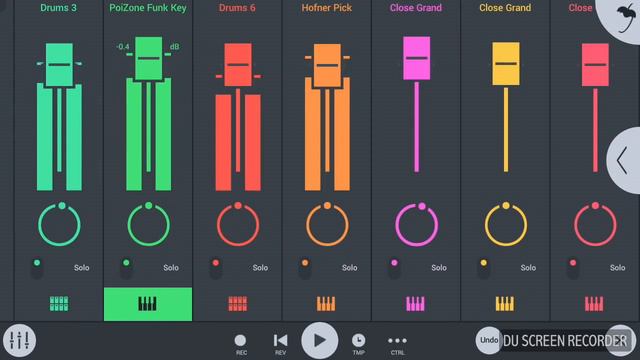Click the yellow Close Grand pan knob

pos(506,224)
